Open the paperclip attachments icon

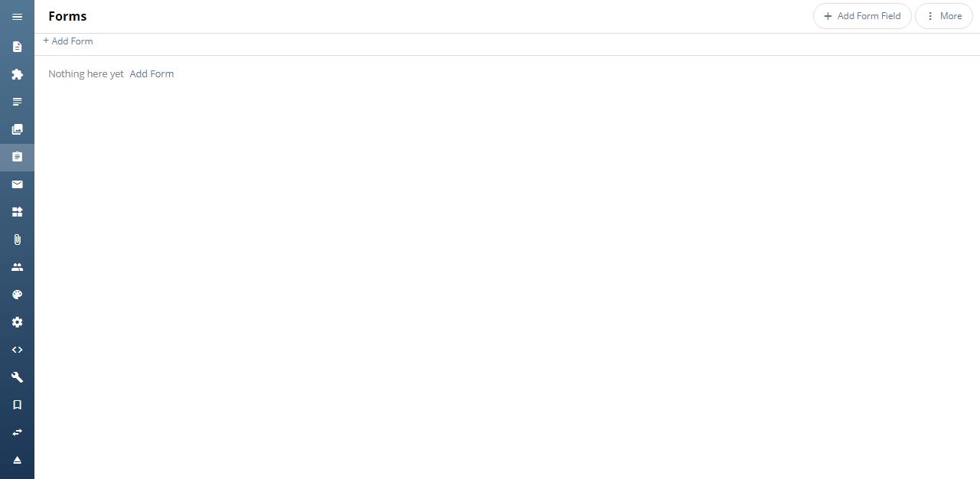tap(17, 239)
